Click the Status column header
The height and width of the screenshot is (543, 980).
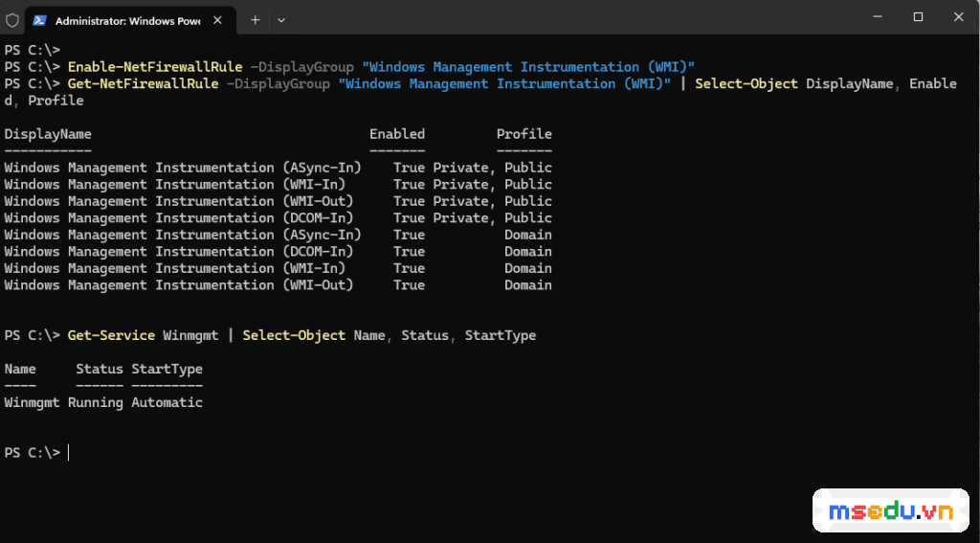click(x=100, y=369)
